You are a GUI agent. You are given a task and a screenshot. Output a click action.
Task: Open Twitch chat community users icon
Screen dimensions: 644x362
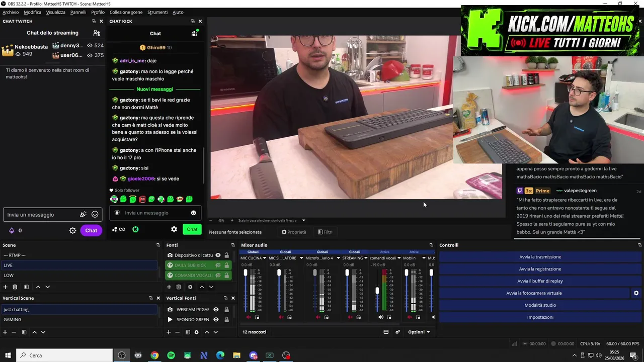pyautogui.click(x=97, y=33)
